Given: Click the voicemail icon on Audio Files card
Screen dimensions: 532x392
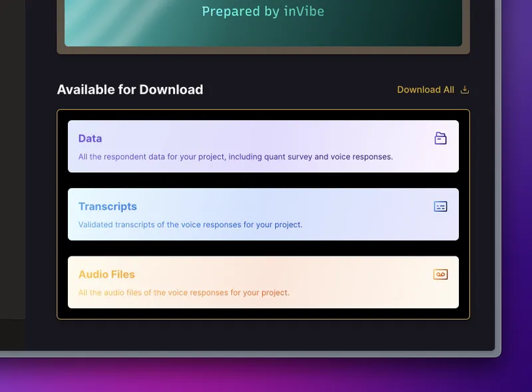Looking at the screenshot, I should coord(440,274).
